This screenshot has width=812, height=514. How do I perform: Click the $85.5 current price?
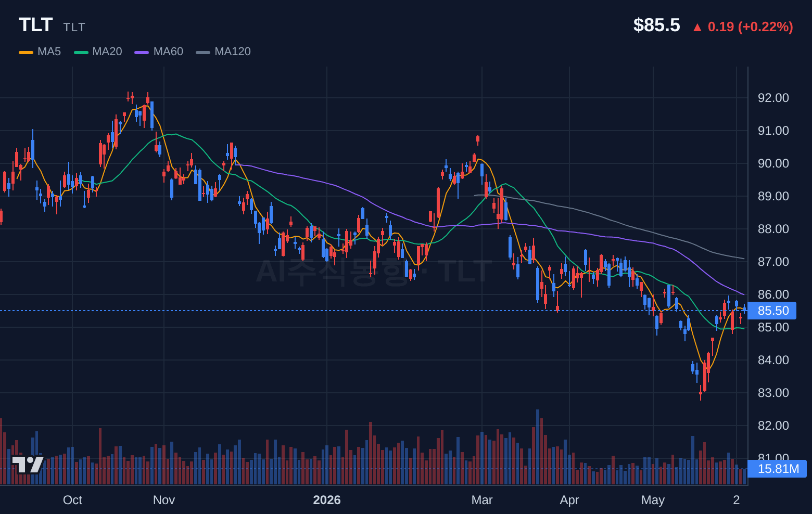click(x=657, y=25)
